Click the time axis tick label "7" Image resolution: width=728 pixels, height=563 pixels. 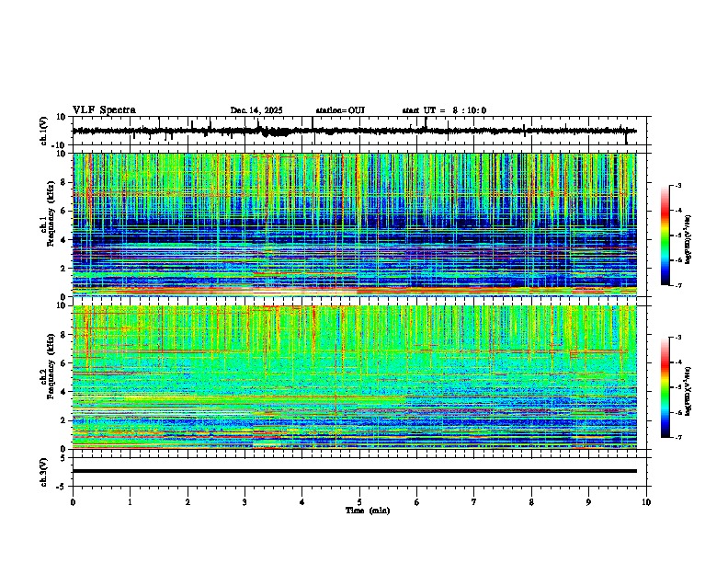(474, 502)
